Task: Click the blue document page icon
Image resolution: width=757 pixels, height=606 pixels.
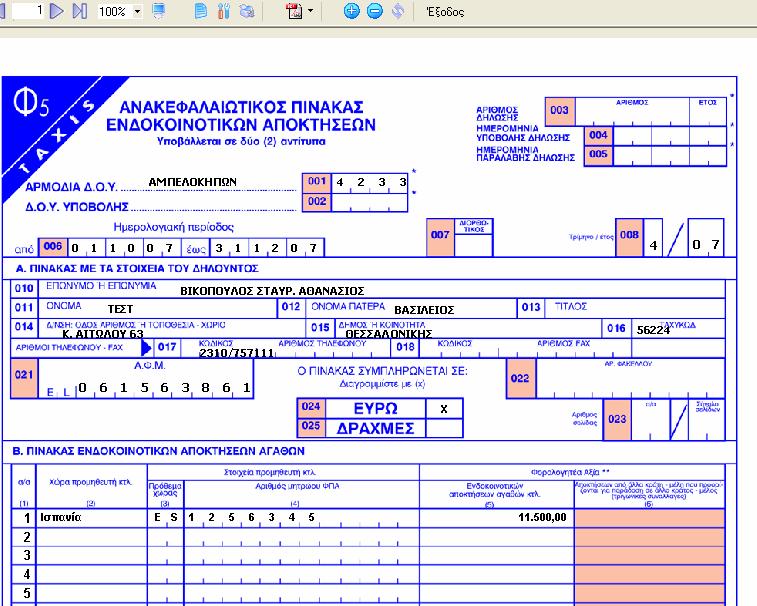Action: (200, 11)
